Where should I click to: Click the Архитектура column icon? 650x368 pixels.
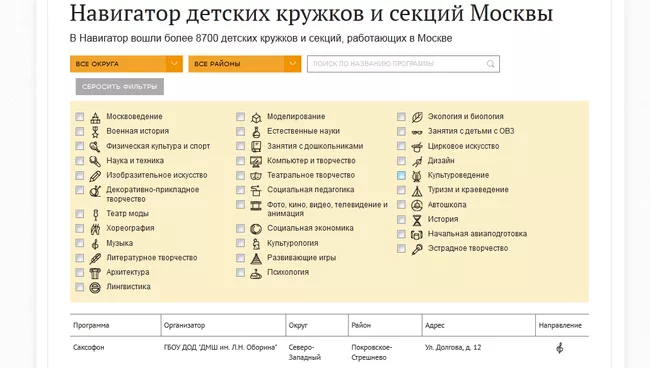[x=95, y=273]
